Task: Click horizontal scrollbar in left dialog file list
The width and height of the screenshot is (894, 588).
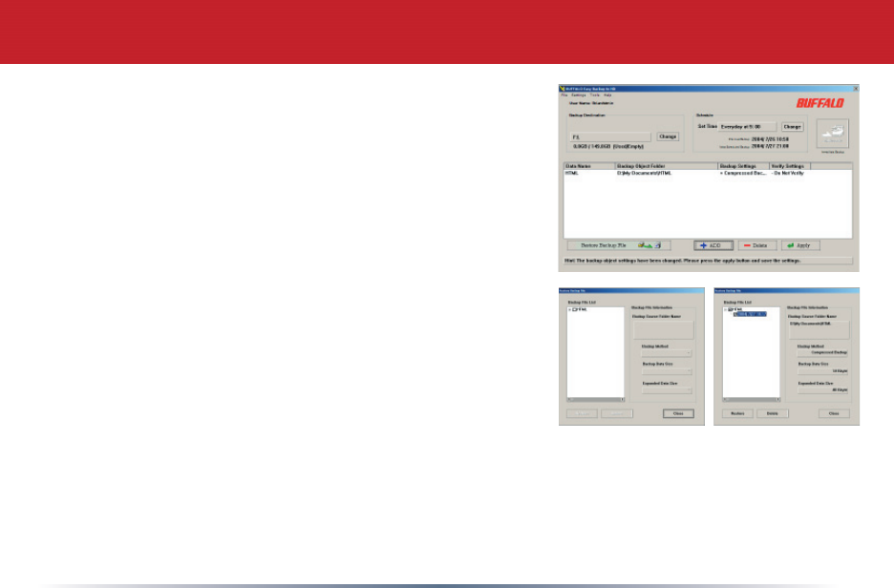Action: [x=596, y=399]
